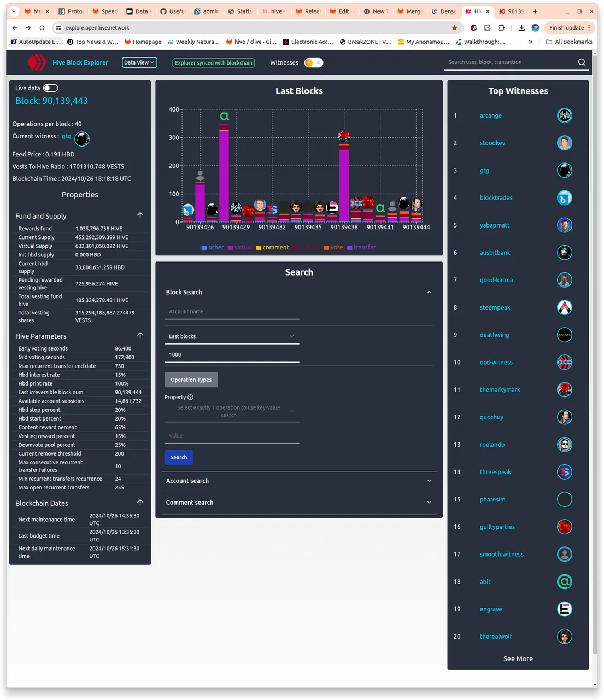Open stoodkev witness avatar
The height and width of the screenshot is (700, 604).
(x=564, y=143)
